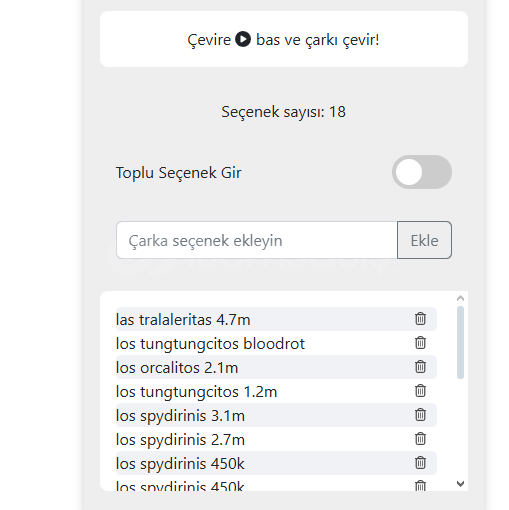Delete the los orcalitos 2.1m entry
The width and height of the screenshot is (509, 510).
pos(420,367)
